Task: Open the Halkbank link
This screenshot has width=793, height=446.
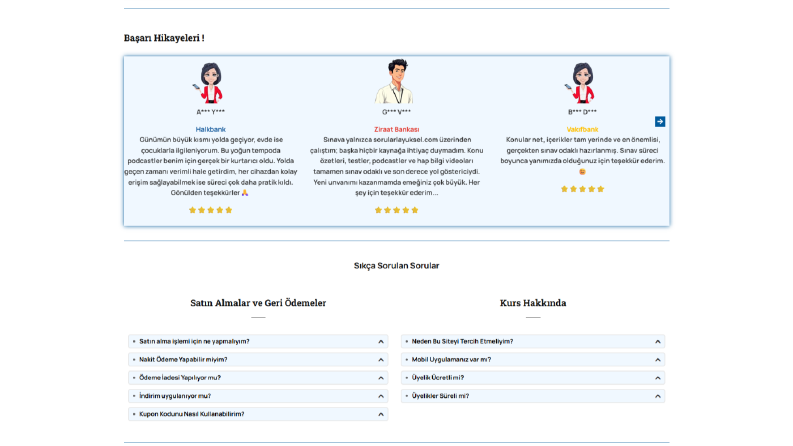Action: point(210,129)
